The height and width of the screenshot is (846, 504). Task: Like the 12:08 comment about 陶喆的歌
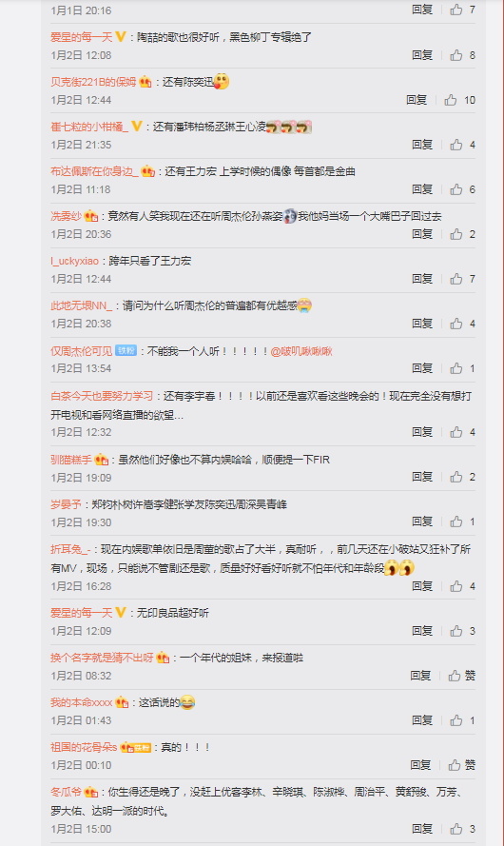[x=456, y=55]
